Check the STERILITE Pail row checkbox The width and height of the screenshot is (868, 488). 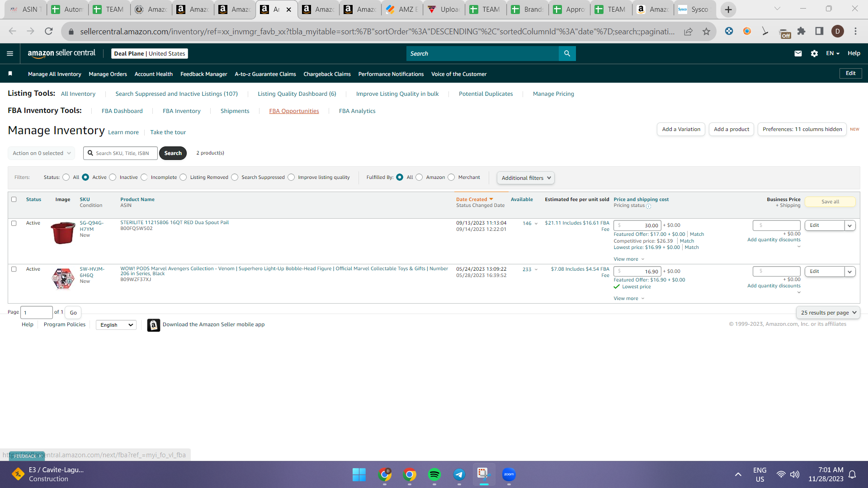click(14, 223)
